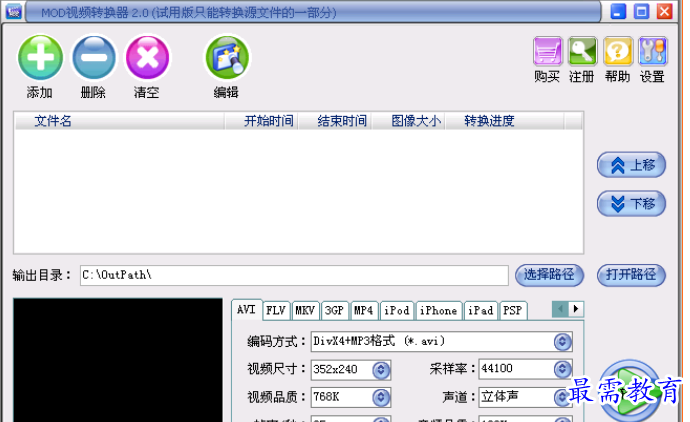Open 帮助 (Help) question mark icon
Screen dimensions: 690x422
pyautogui.click(x=618, y=51)
